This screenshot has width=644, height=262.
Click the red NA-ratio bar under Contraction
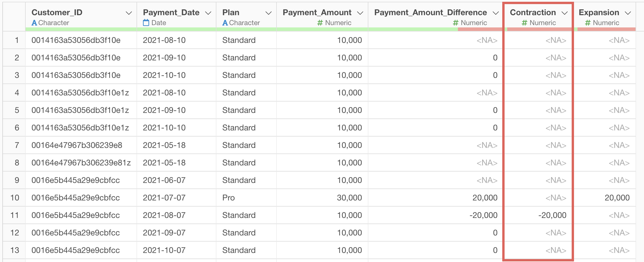click(539, 29)
